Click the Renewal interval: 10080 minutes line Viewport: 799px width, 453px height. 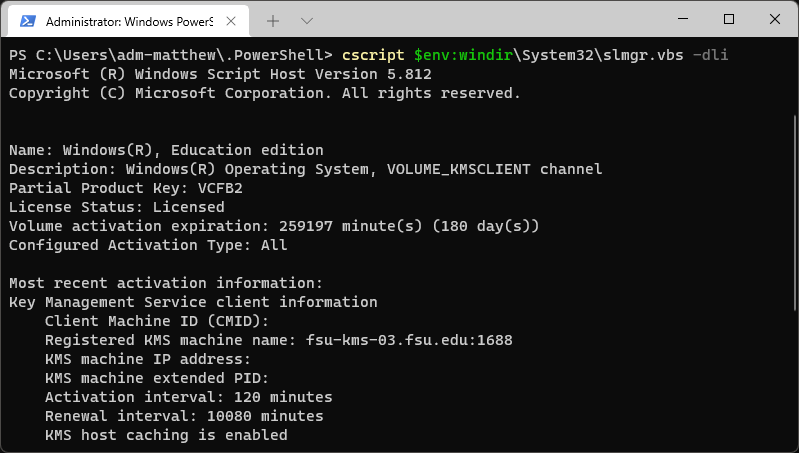(184, 416)
